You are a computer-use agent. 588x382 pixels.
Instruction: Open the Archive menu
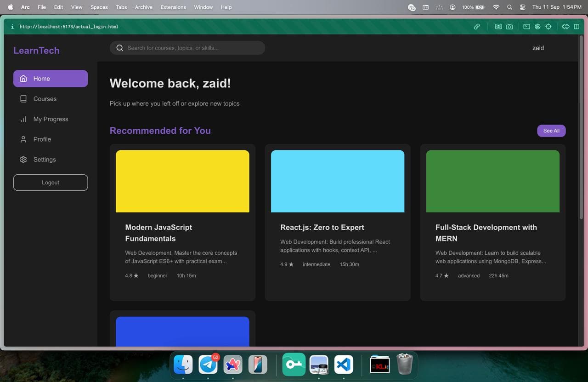tap(143, 7)
